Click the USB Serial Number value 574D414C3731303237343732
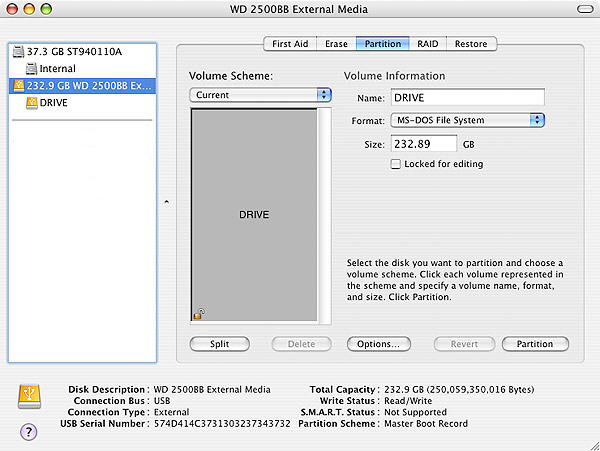This screenshot has height=451, width=600. 222,423
